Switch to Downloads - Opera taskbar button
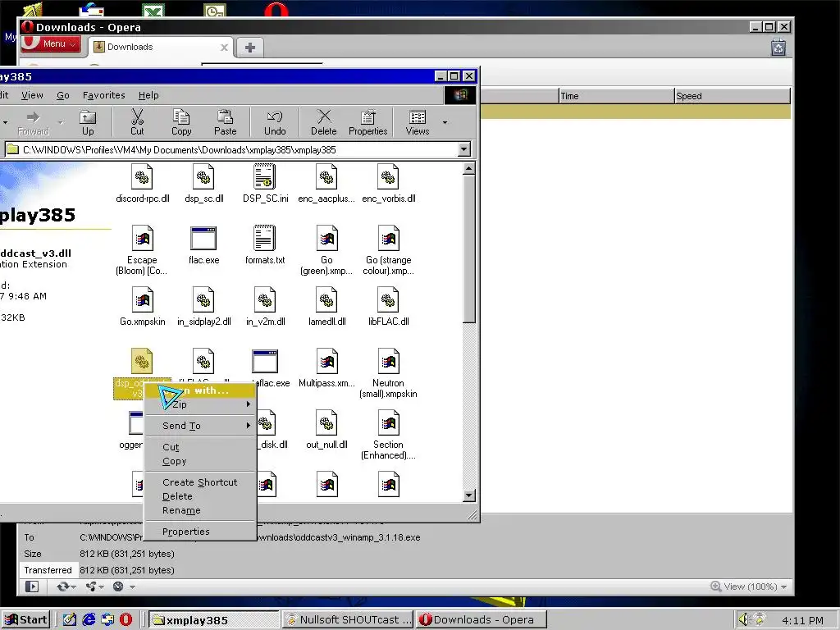Screen dimensions: 840x630 pos(481,620)
